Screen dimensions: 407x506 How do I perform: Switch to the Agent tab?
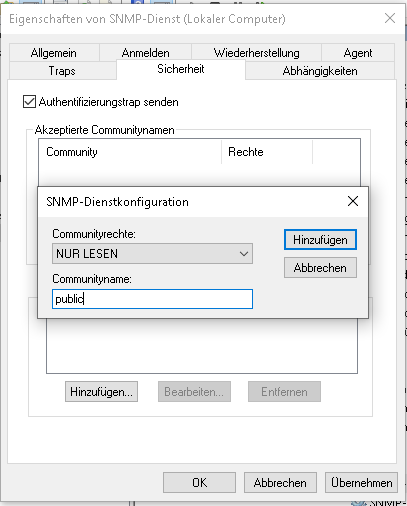pos(358,53)
